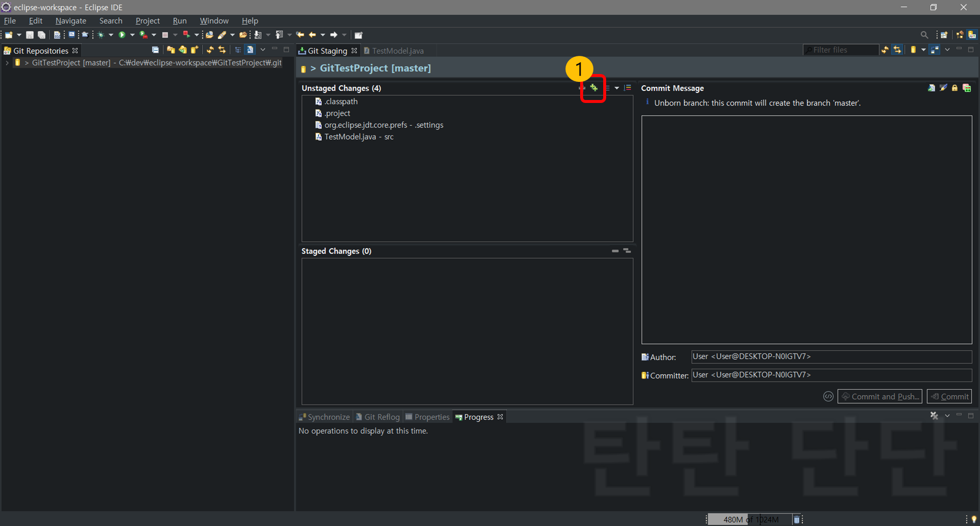980x526 pixels.
Task: Toggle the Add Signed-off-by pen icon
Action: [943, 88]
